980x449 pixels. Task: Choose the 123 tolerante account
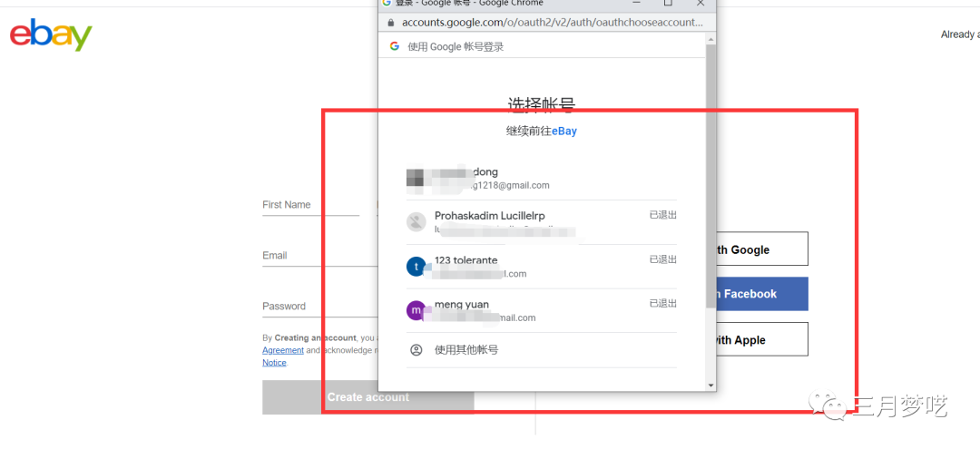tap(541, 267)
